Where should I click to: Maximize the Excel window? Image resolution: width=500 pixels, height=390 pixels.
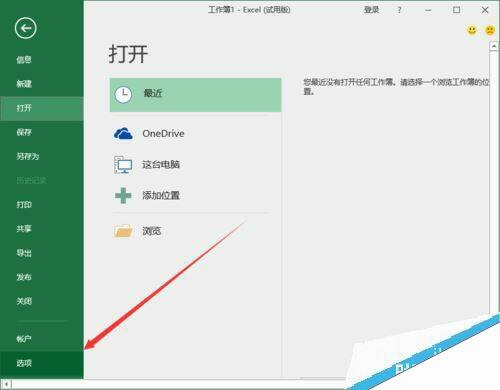coord(457,10)
